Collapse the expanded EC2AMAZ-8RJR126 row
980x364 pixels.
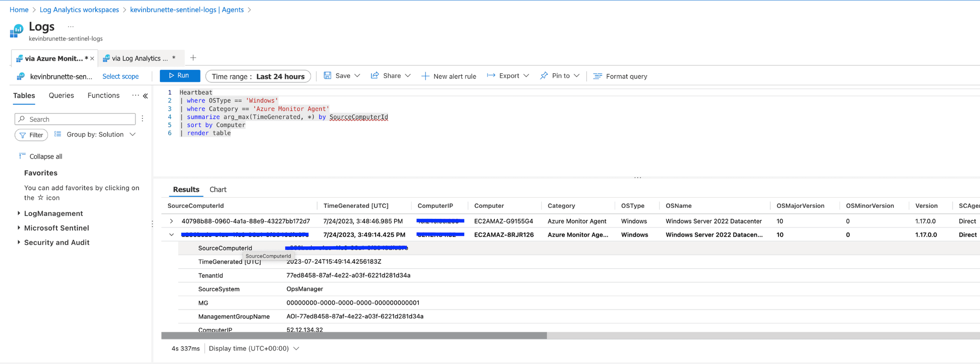[171, 235]
